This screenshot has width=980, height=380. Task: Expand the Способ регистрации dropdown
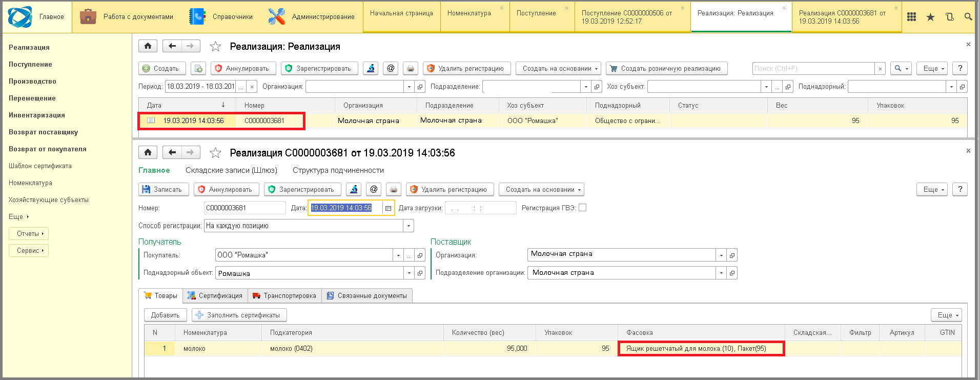(x=409, y=226)
